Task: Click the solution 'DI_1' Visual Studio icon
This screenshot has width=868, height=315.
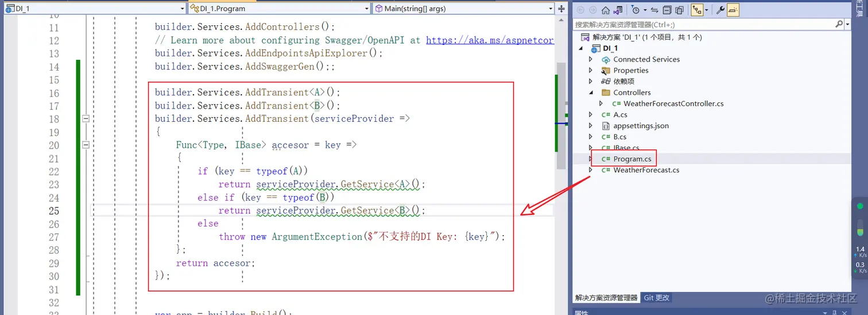Action: [x=586, y=37]
